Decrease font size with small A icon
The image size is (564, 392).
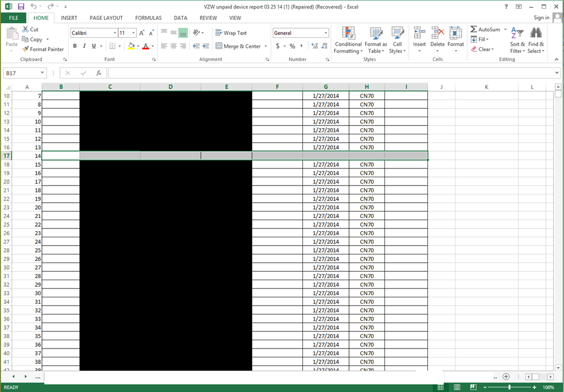coord(151,33)
